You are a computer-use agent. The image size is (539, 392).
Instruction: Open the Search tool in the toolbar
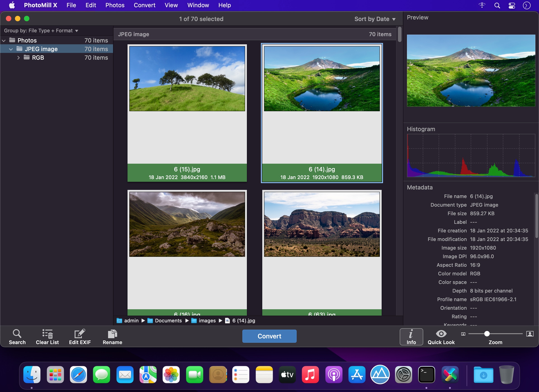point(17,336)
